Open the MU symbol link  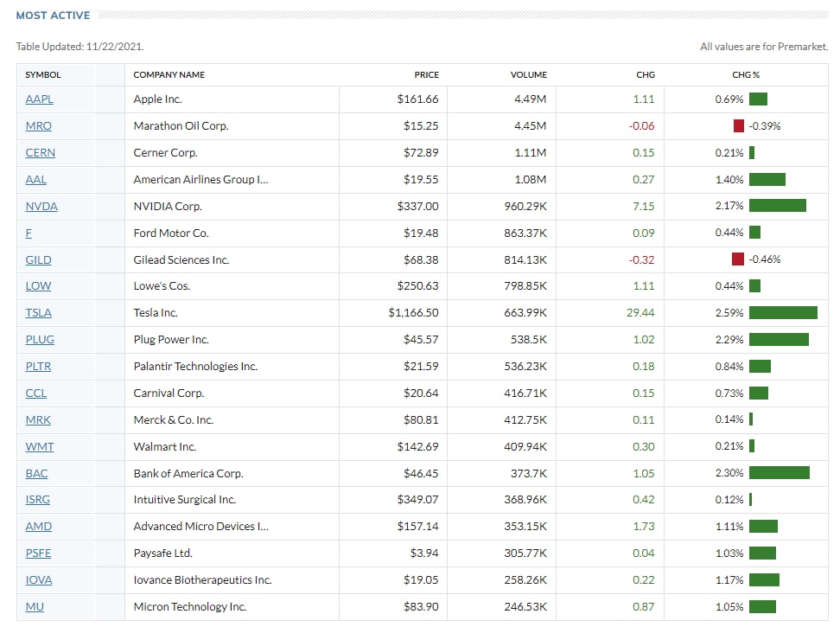(x=35, y=606)
